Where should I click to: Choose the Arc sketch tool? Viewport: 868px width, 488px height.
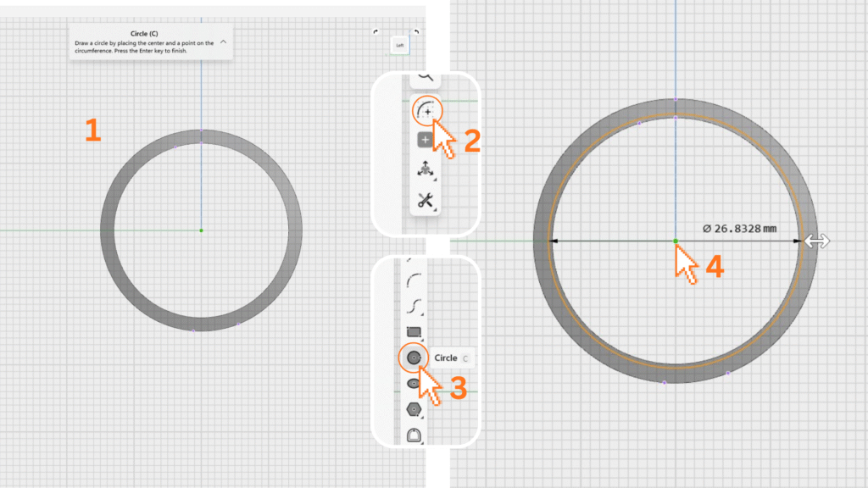coord(415,280)
